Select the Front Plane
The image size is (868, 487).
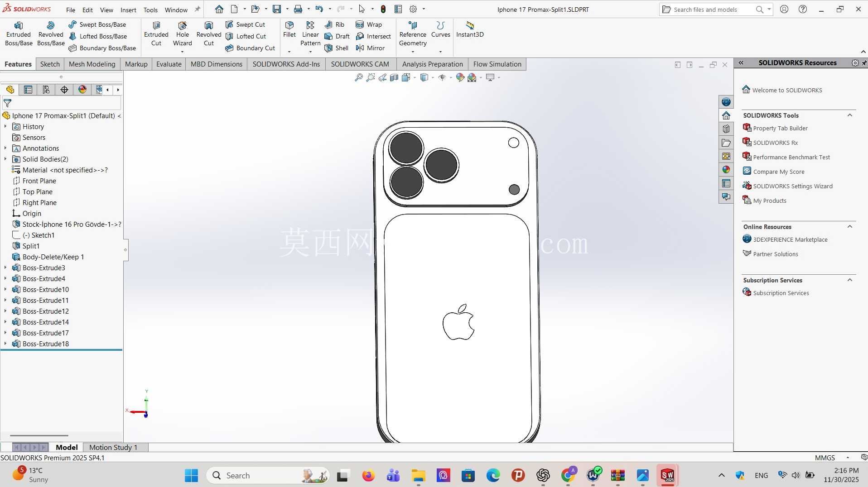tap(34, 181)
